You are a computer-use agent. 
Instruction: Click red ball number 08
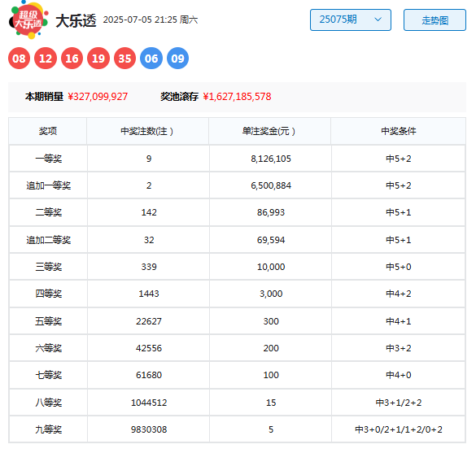pos(20,59)
